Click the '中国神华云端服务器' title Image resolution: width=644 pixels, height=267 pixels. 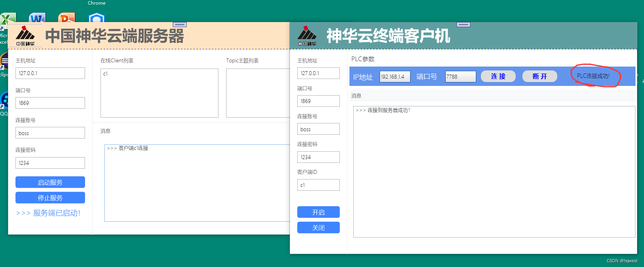pos(114,36)
